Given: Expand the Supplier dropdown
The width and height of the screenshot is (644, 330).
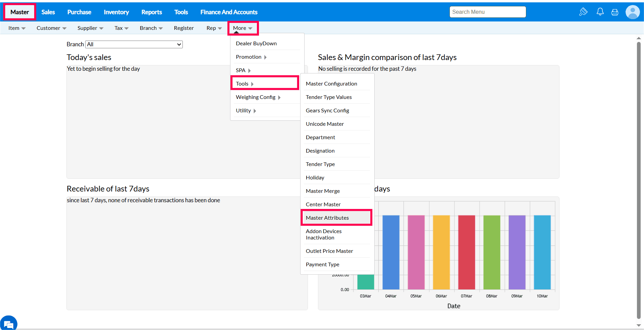Looking at the screenshot, I should click(90, 28).
